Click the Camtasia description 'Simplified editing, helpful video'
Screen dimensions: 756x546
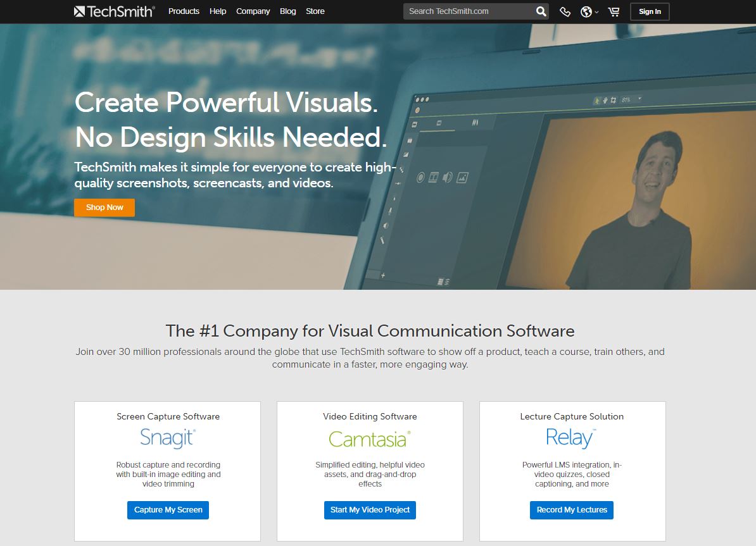pyautogui.click(x=370, y=475)
